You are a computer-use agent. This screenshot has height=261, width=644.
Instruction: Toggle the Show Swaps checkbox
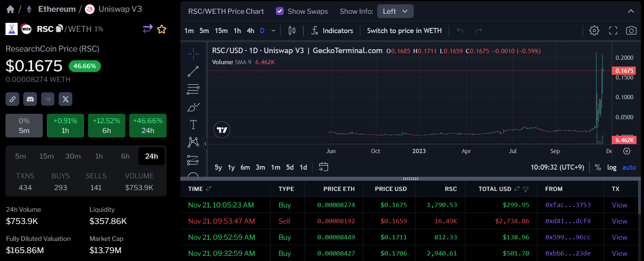(280, 11)
